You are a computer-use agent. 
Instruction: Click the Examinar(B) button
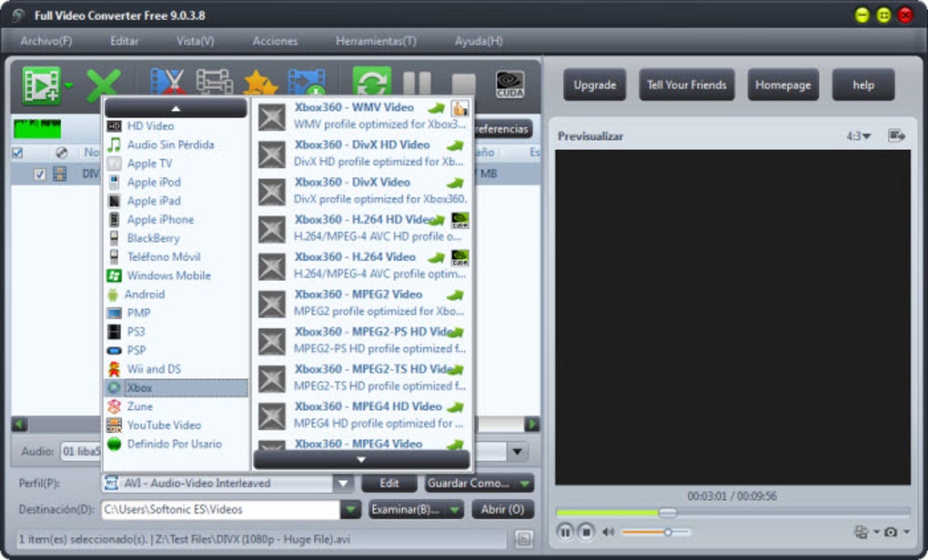pyautogui.click(x=414, y=509)
